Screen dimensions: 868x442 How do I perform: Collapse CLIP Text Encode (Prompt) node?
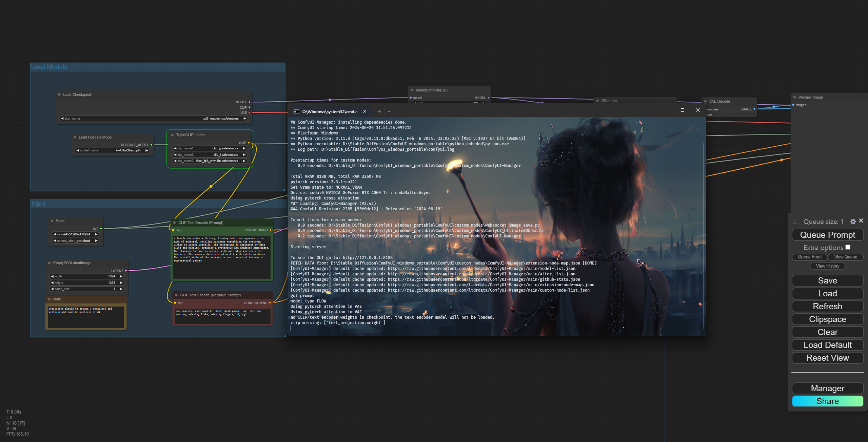pos(175,223)
